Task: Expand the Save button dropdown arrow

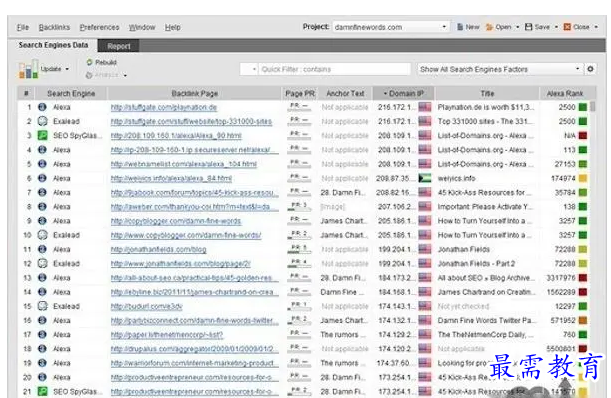Action: tap(556, 27)
